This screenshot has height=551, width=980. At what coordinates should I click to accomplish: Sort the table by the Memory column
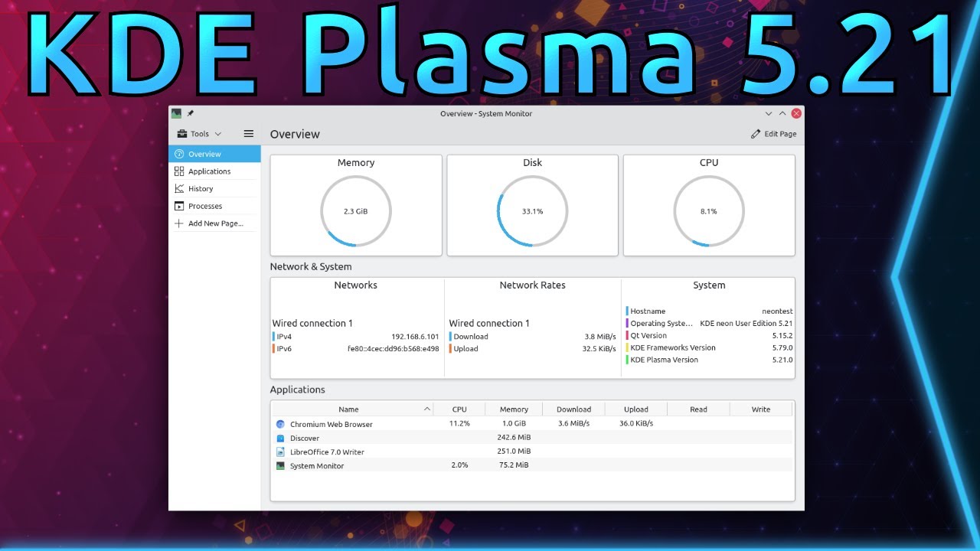(x=514, y=409)
